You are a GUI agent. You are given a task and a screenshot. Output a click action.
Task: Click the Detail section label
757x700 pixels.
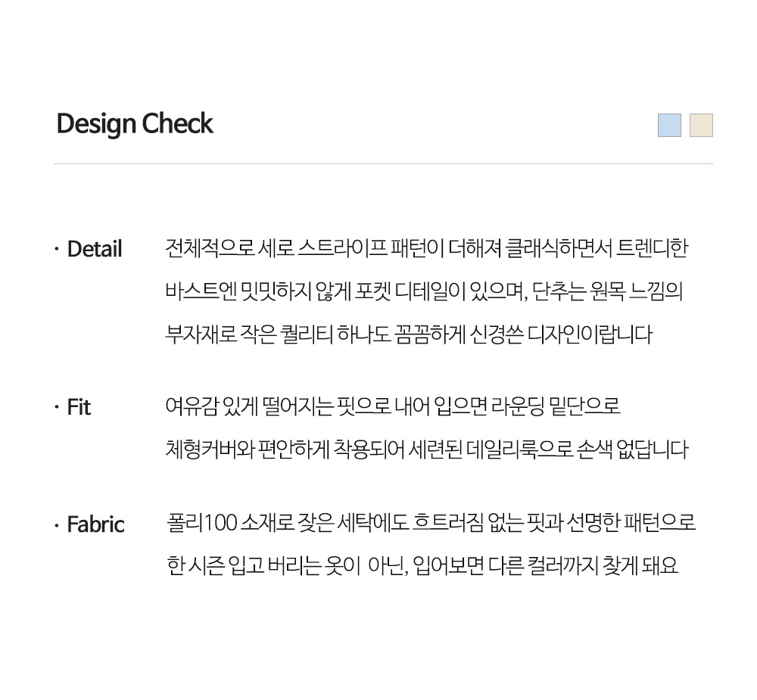pos(95,249)
